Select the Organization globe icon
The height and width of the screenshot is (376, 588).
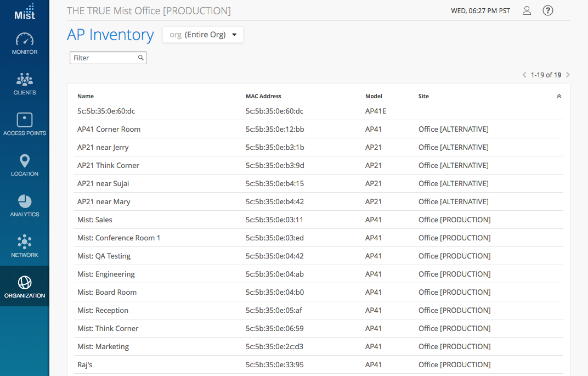25,283
